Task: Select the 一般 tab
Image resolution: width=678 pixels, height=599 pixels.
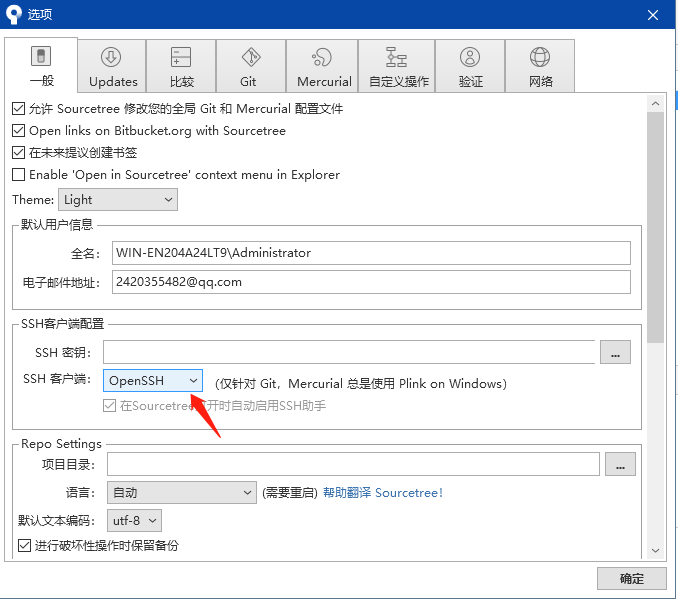Action: 41,65
